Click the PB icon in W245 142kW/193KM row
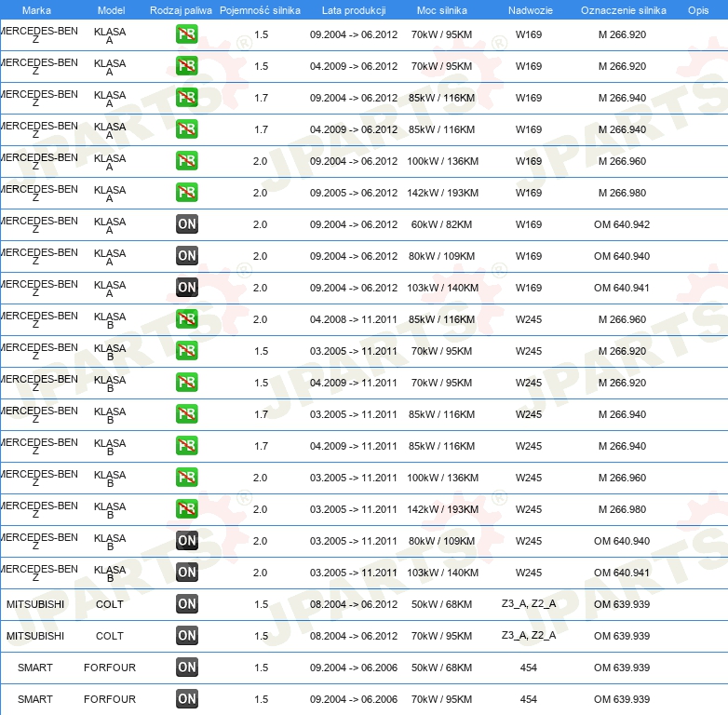 tap(187, 509)
